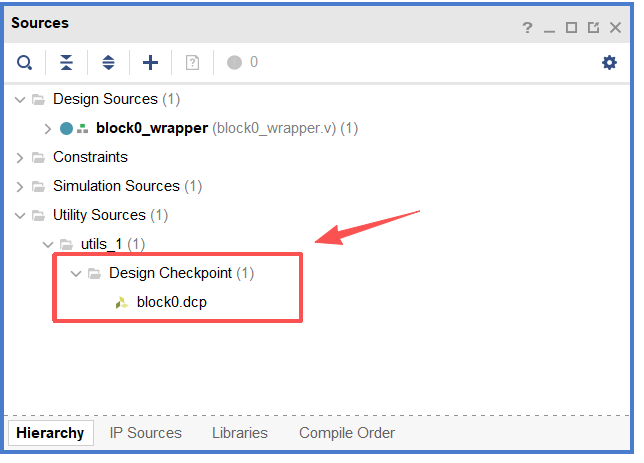
Task: Select the Design Checkpoint (1) label
Action: (x=182, y=273)
